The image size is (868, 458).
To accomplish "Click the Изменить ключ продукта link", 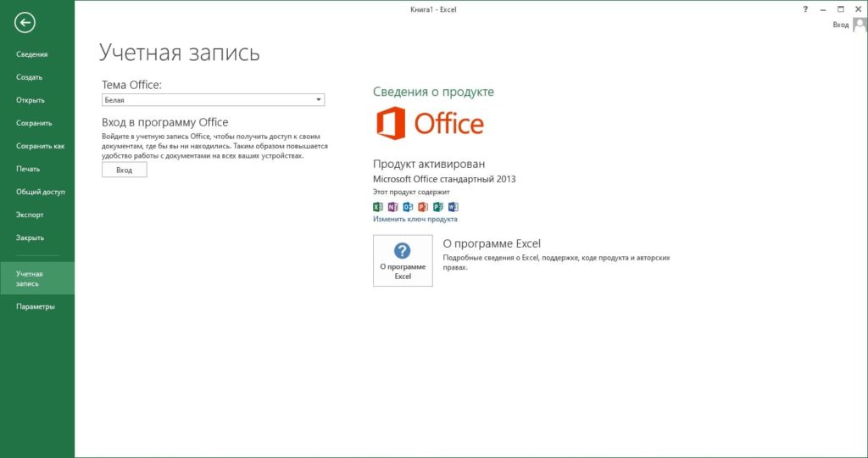I will pos(415,219).
